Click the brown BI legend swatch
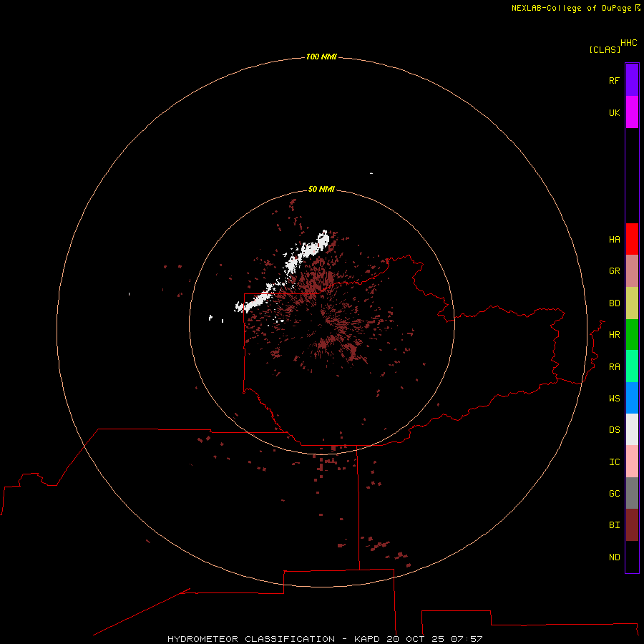Viewport: 644px width, 644px height. tap(632, 525)
